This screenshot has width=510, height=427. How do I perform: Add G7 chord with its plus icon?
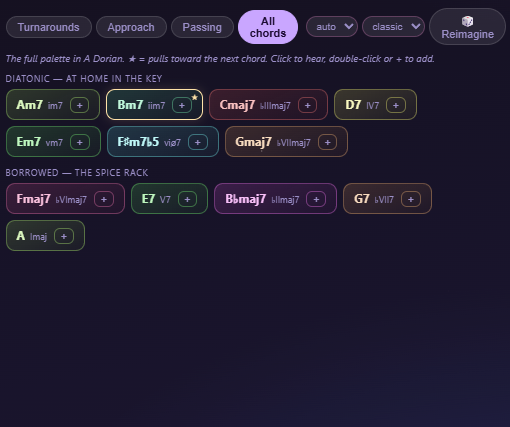411,199
